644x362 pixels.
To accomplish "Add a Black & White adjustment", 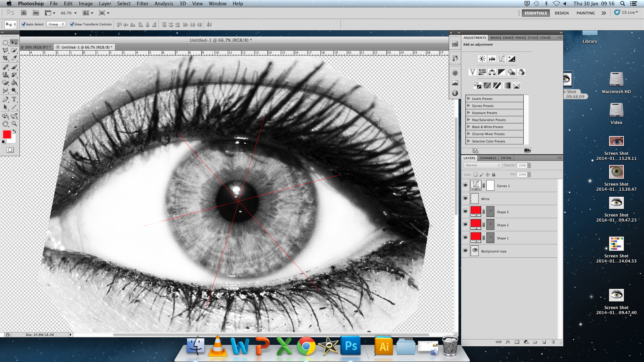I will [x=502, y=72].
